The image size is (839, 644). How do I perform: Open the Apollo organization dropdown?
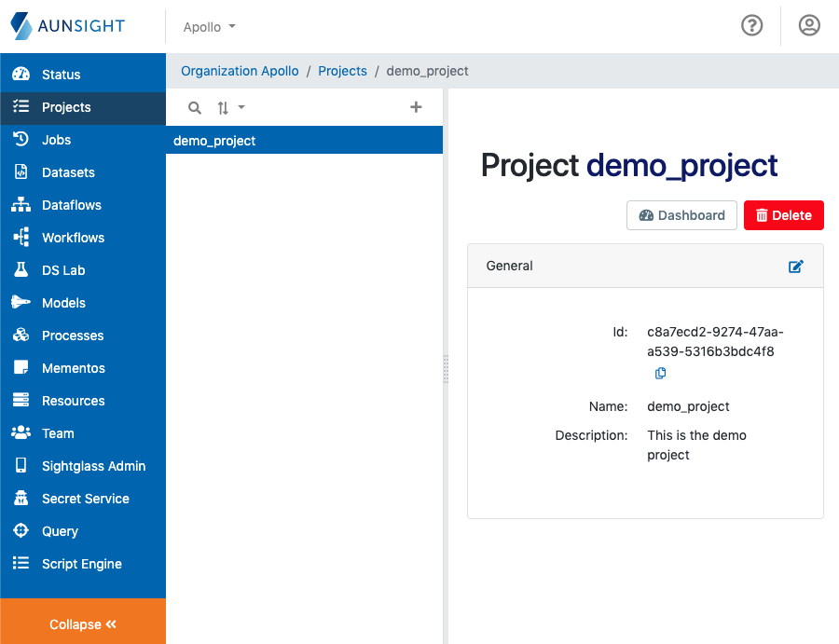[209, 27]
